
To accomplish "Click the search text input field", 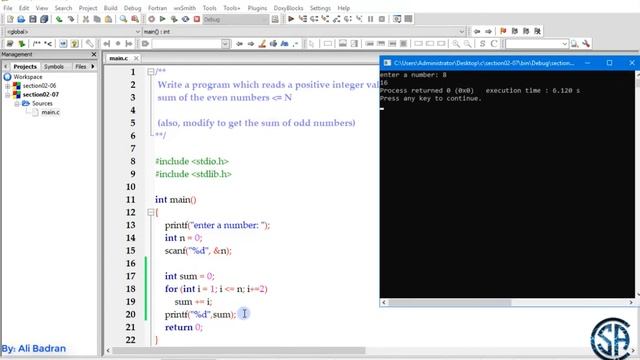I will coord(187,44).
